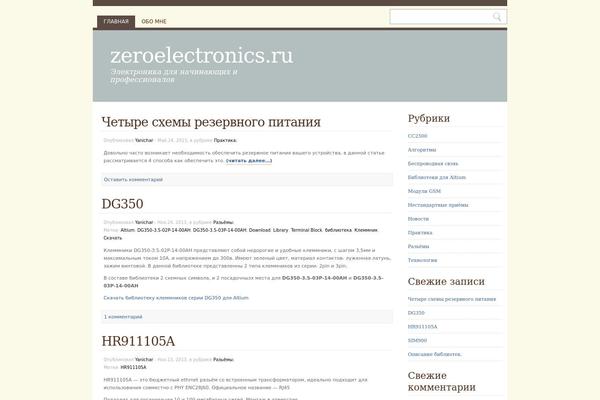Click the Клеммник tag
Image resolution: width=600 pixels, height=400 pixels.
[x=365, y=230]
